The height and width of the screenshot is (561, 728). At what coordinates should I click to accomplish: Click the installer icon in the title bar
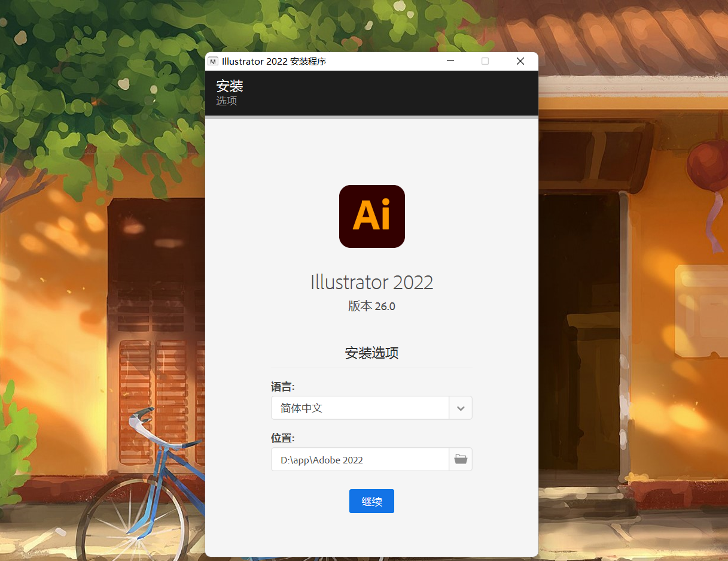(x=214, y=60)
